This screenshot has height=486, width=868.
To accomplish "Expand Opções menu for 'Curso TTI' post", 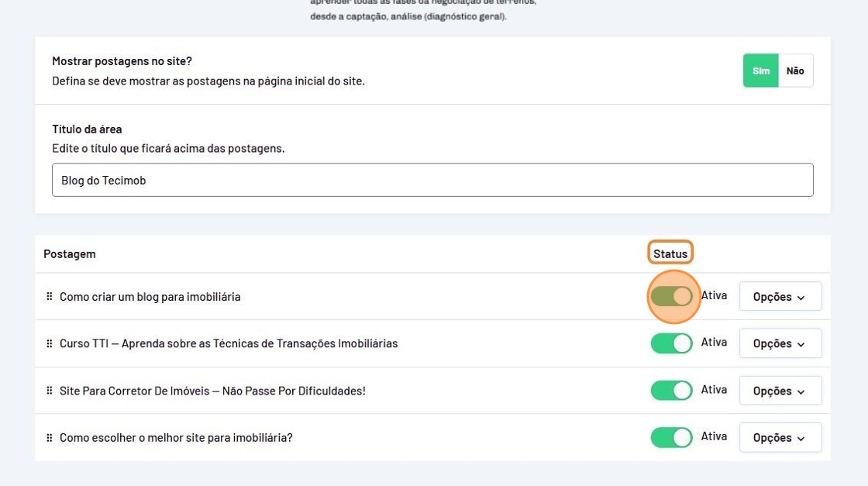I will tap(780, 343).
